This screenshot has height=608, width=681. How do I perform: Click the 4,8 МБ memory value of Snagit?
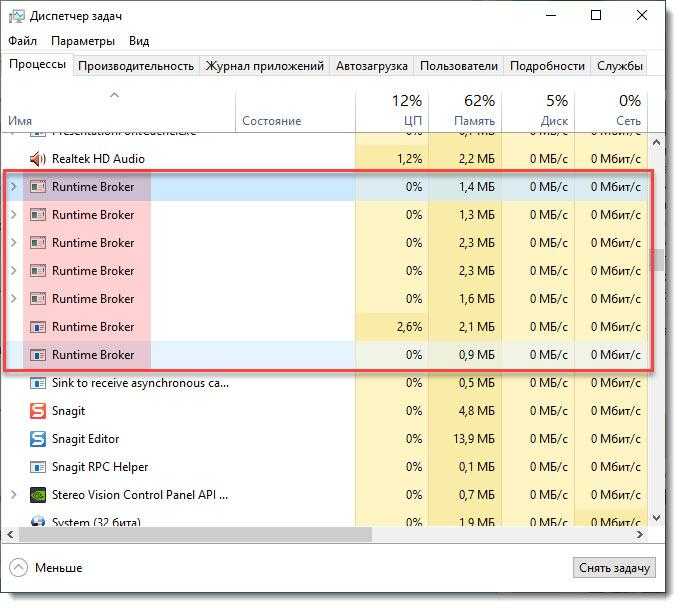coord(477,411)
